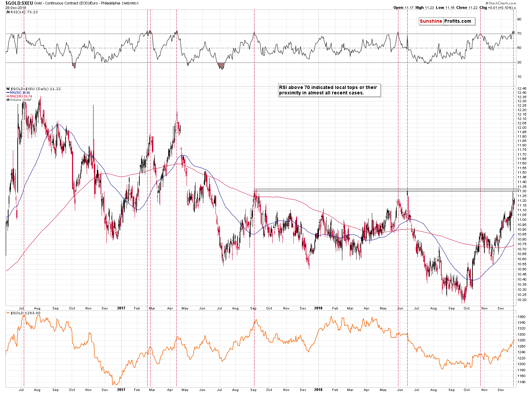
Task: Click the 30 level on the RSI axis
Action: coord(519,62)
